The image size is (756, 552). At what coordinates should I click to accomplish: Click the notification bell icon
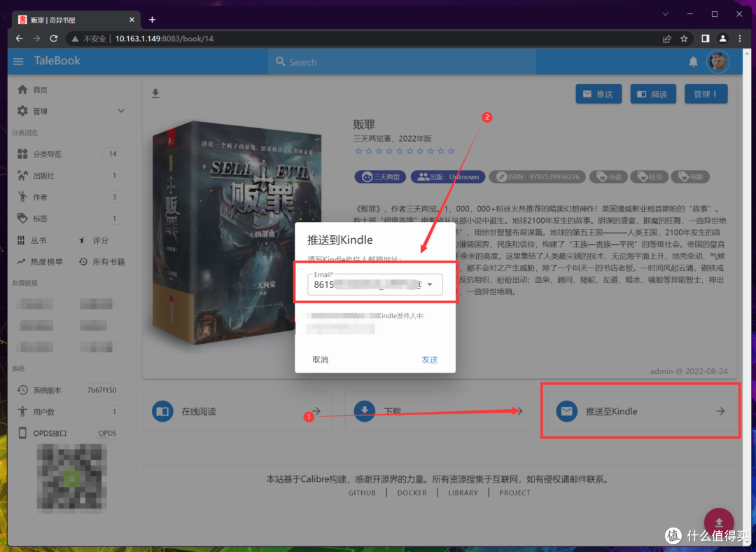[693, 62]
